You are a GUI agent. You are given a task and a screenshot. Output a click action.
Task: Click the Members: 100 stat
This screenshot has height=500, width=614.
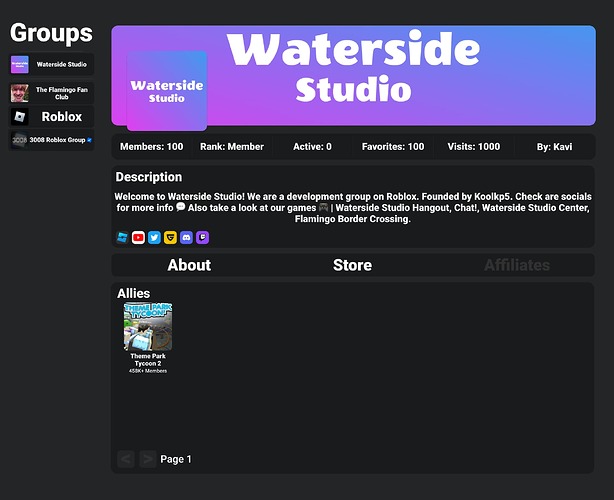(x=152, y=147)
